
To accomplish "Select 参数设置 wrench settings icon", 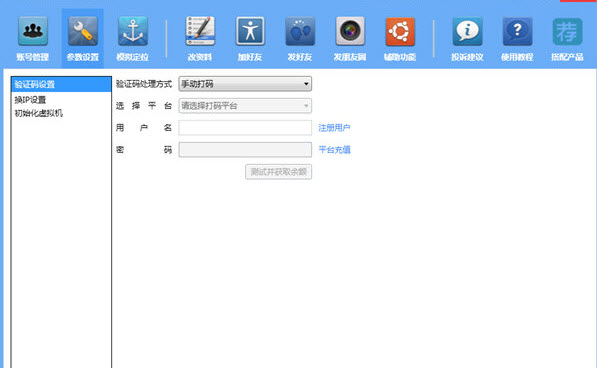I will point(83,31).
